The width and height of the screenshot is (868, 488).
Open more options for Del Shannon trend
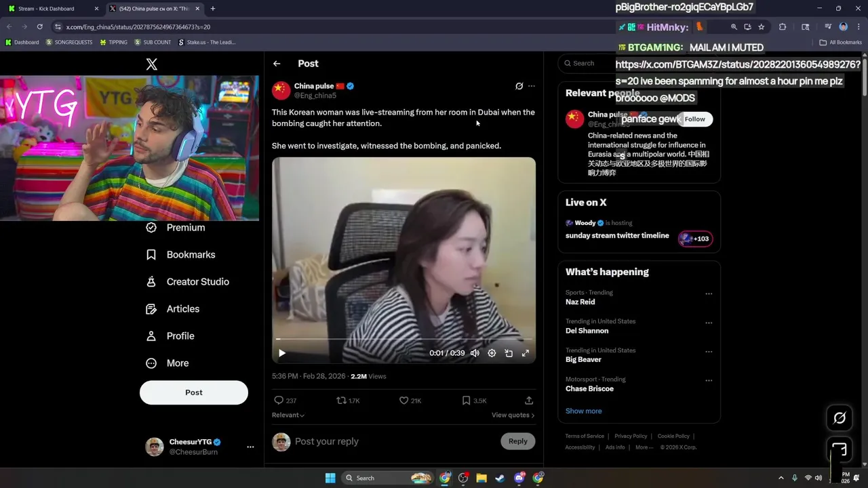pos(709,323)
